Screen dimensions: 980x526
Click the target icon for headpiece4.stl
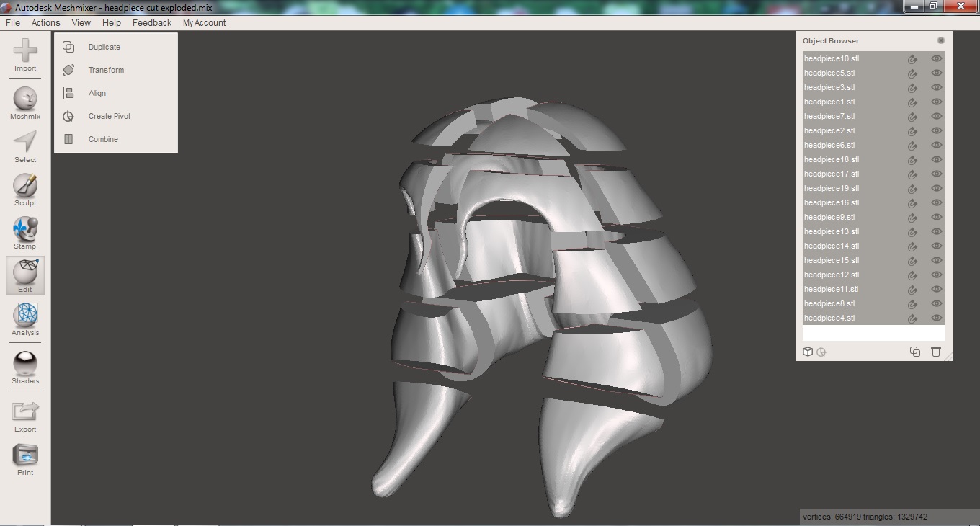click(x=912, y=318)
